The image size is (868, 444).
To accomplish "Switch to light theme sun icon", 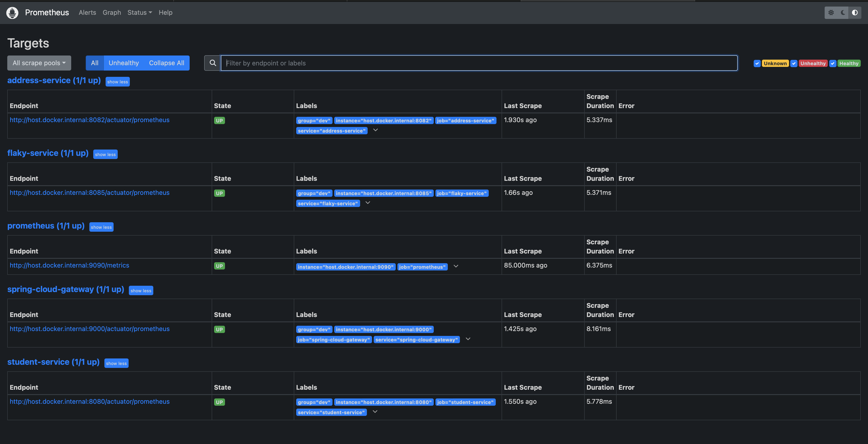I will point(831,13).
